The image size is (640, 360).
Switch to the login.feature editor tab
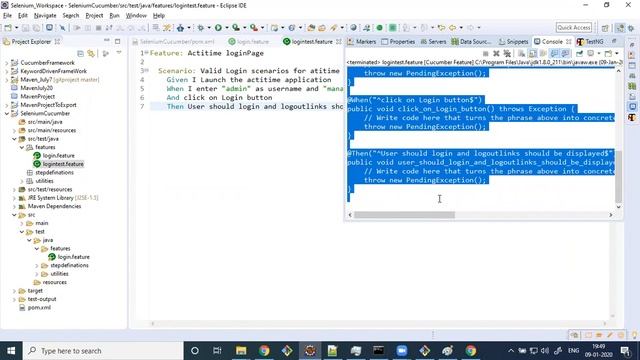[249, 42]
